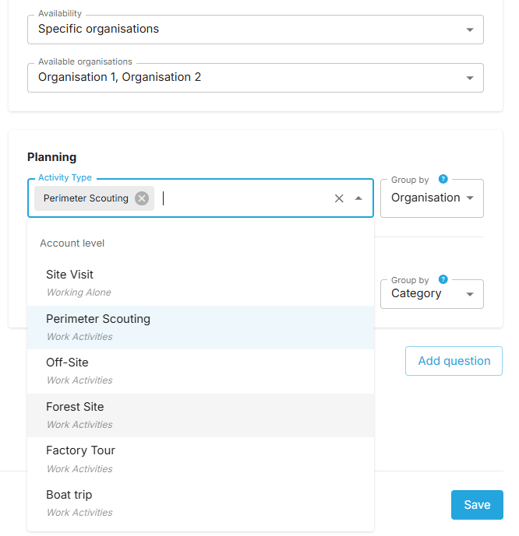Choose Off-Site activity option
Screen dimensions: 519x536
click(x=201, y=371)
